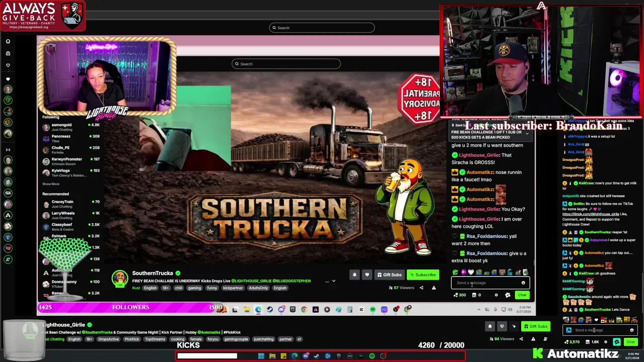This screenshot has height=362, width=644.
Task: Open Following heart icon in outer sidebar
Action: [x=8, y=65]
